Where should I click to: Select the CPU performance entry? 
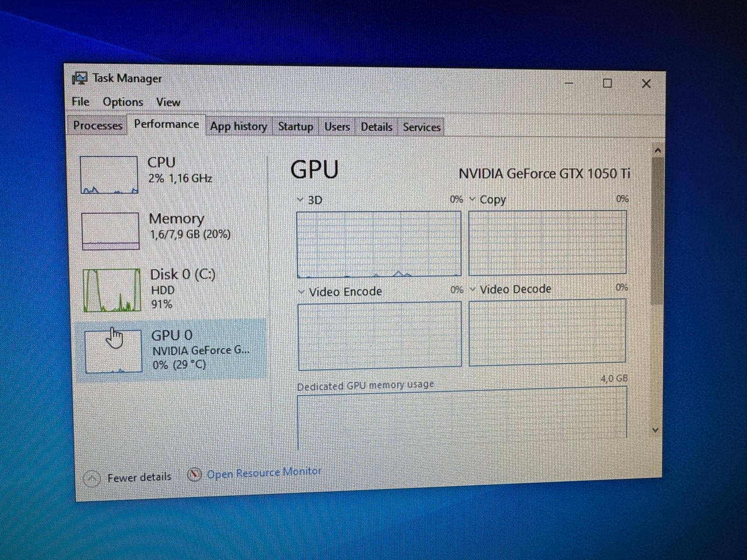(170, 175)
